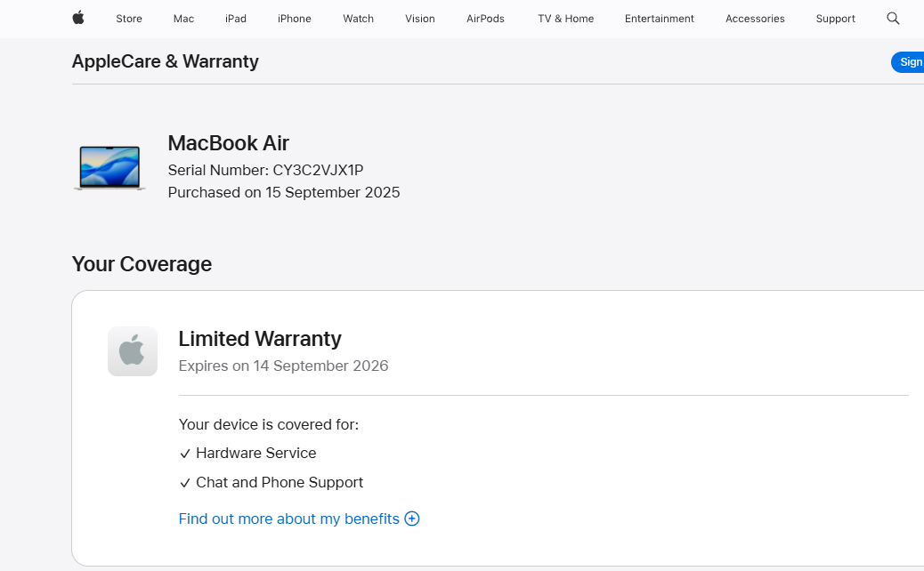Viewport: 924px width, 571px height.
Task: Click the Limited Warranty Apple badge icon
Action: click(x=133, y=351)
